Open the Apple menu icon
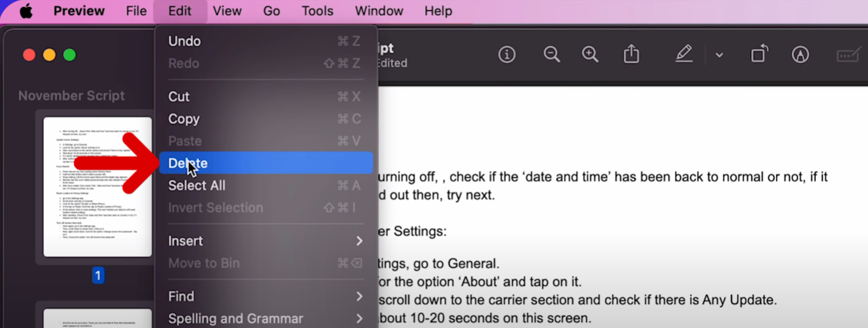Screen dimensions: 868x328 (x=26, y=11)
